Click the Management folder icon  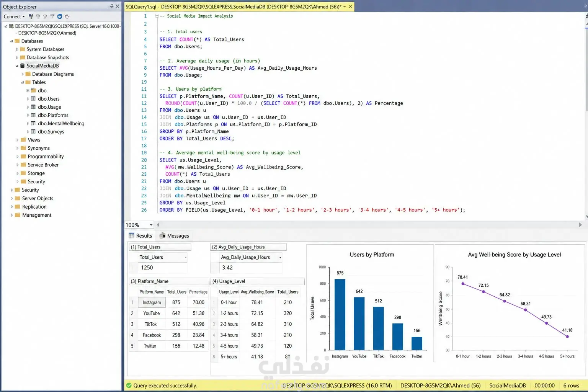[18, 215]
